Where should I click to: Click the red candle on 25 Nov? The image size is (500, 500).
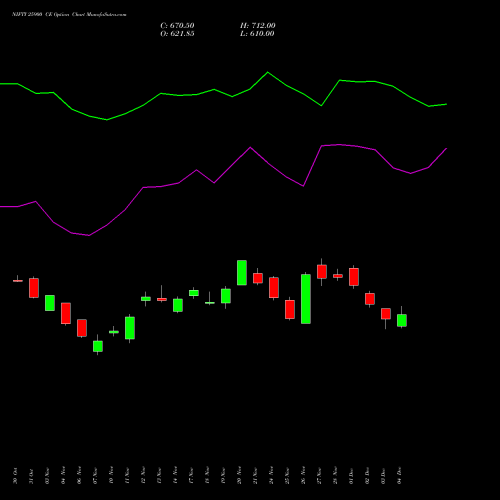click(290, 309)
